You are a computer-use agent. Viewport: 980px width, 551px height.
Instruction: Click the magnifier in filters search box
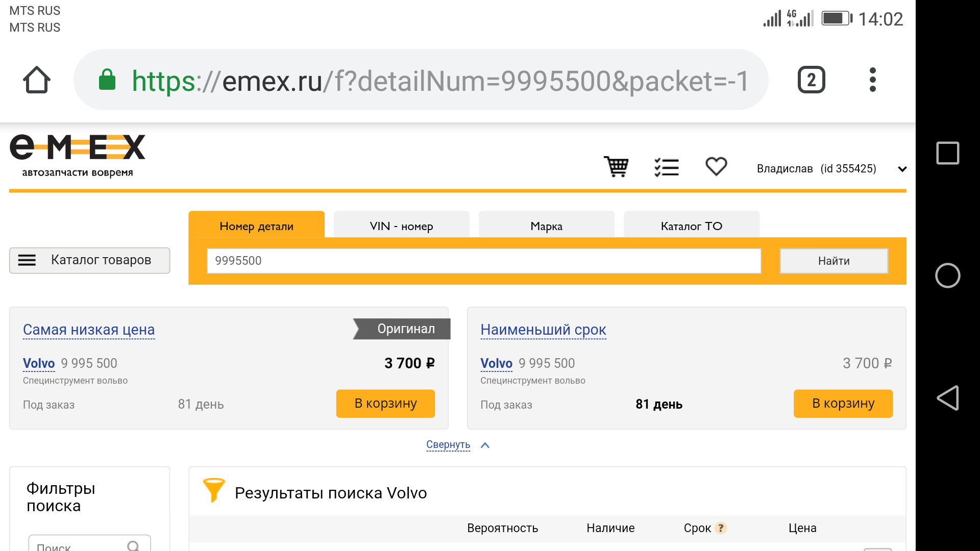(x=133, y=546)
